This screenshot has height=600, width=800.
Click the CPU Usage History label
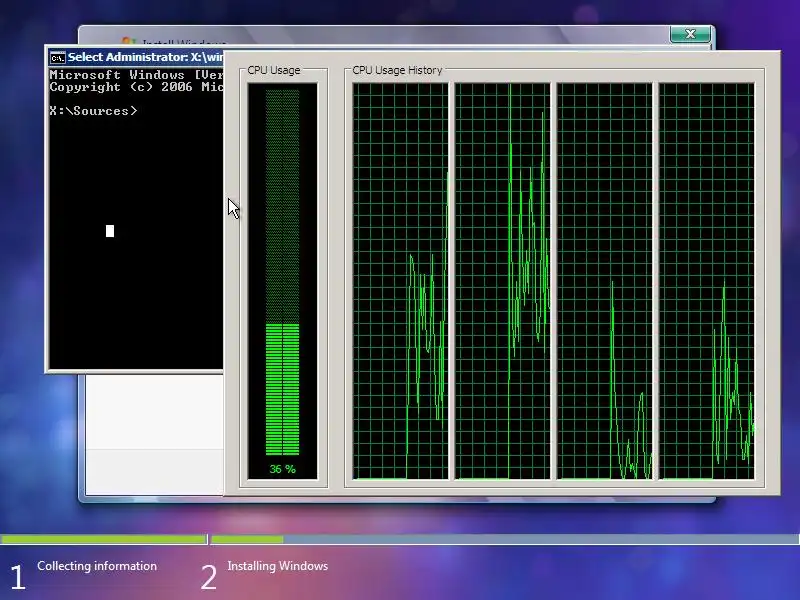(x=397, y=70)
